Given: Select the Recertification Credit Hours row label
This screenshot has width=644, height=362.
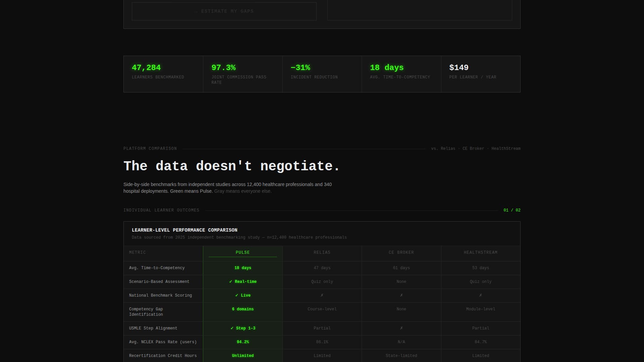Looking at the screenshot, I should coord(163,356).
